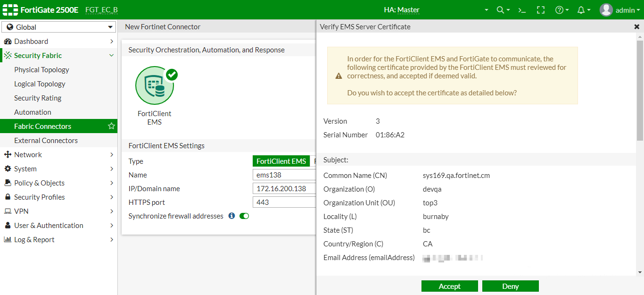
Task: Click the FortiClient EMS connector icon
Action: click(155, 85)
